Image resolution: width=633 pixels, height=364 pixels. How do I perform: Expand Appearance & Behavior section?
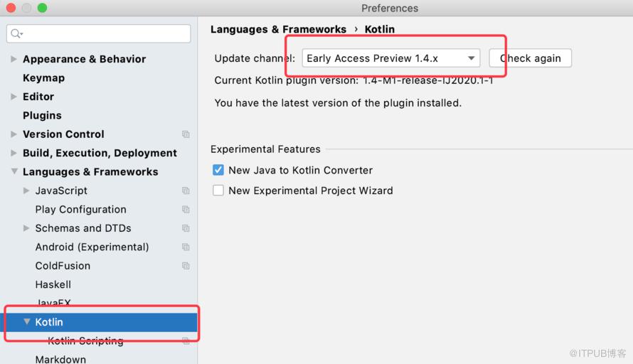(14, 59)
